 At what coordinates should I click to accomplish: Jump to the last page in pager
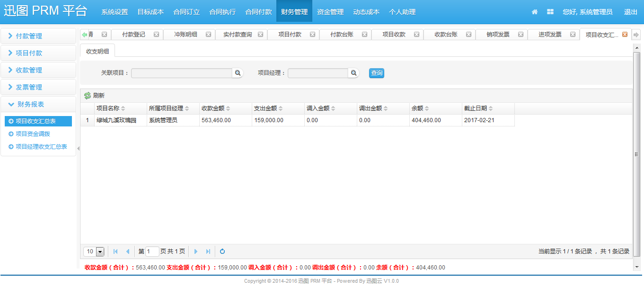click(208, 251)
